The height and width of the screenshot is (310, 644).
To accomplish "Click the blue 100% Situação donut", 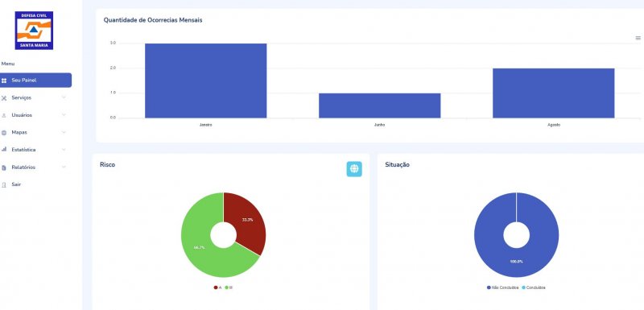I will (x=516, y=262).
